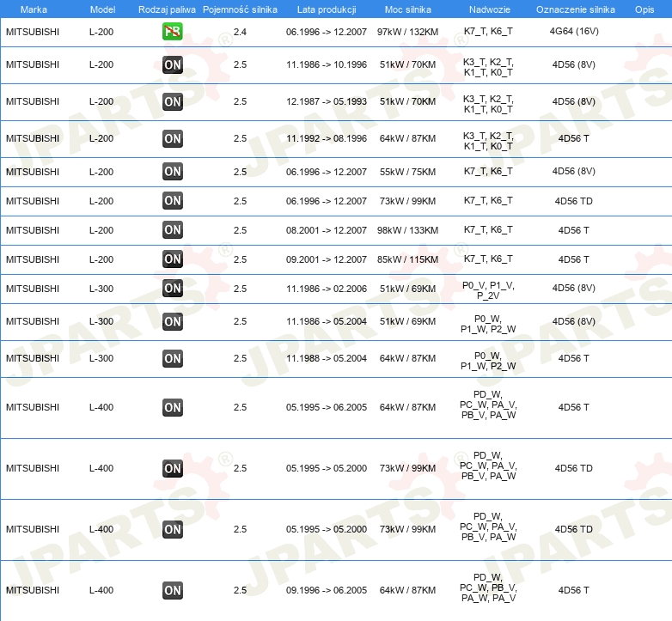Click the Nadwozie column header
This screenshot has width=672, height=621.
point(490,9)
